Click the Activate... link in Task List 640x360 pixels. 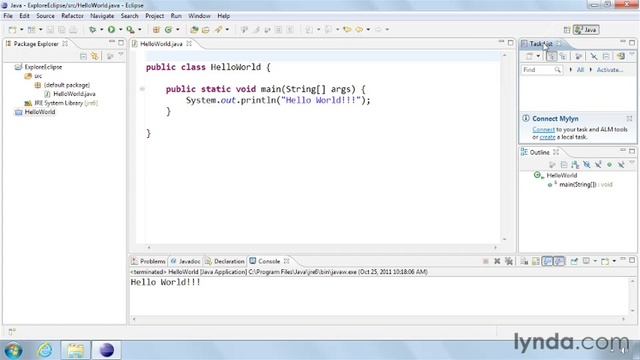pos(610,70)
